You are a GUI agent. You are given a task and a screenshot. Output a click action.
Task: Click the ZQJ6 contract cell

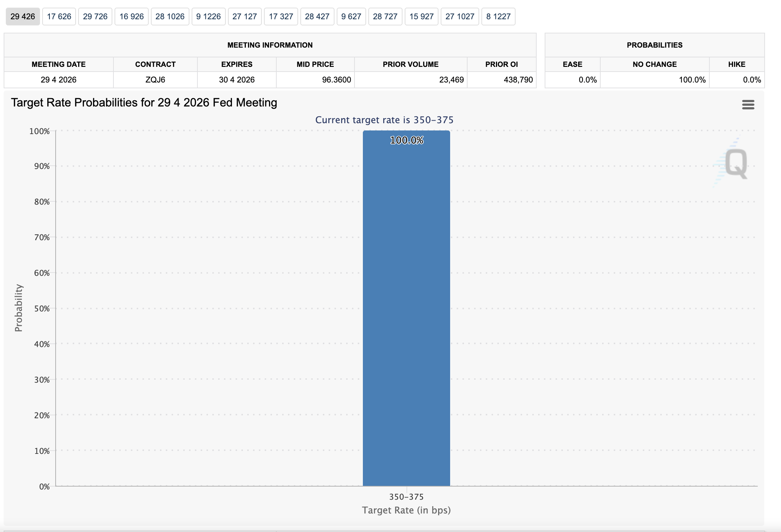click(x=155, y=80)
